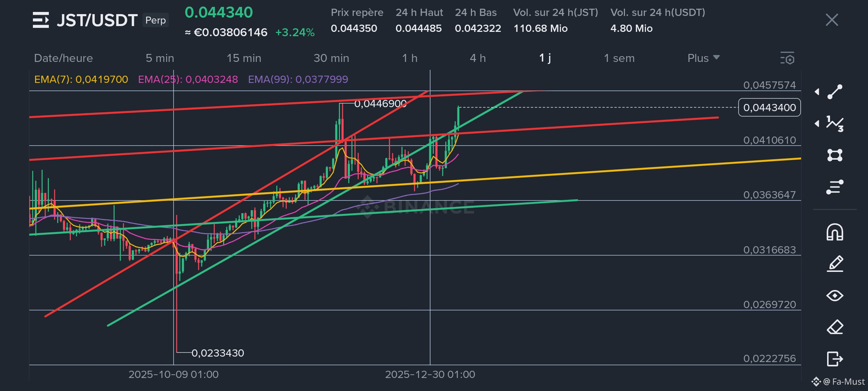Exit drawing mode with the exit icon
The image size is (868, 391).
coord(835,359)
